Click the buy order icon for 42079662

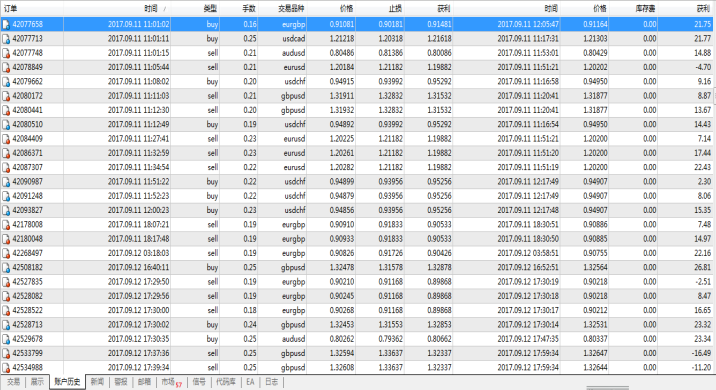pyautogui.click(x=6, y=82)
